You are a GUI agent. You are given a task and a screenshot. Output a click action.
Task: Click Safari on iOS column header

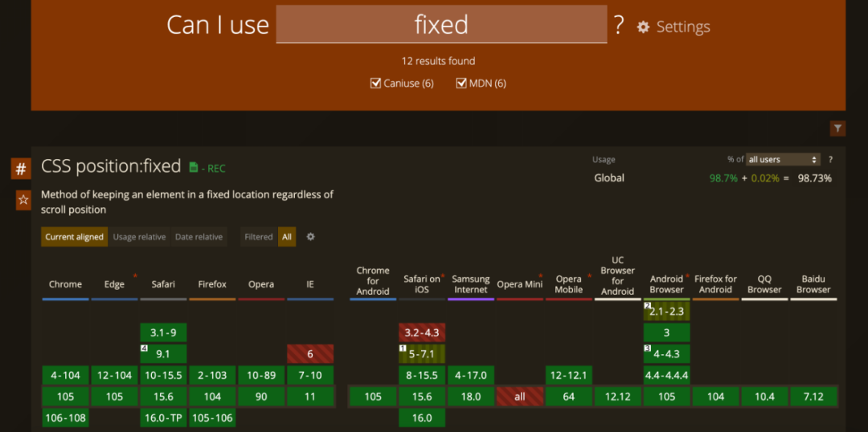422,284
